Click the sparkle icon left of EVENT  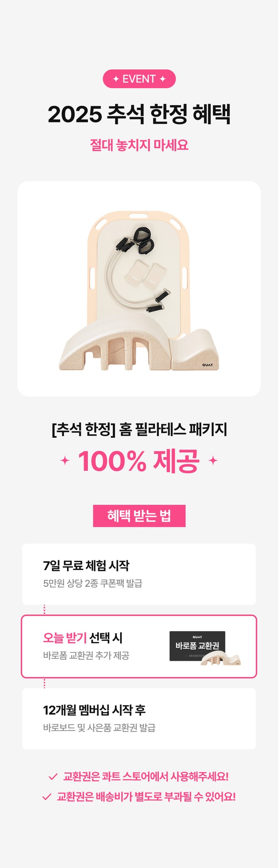pos(115,79)
